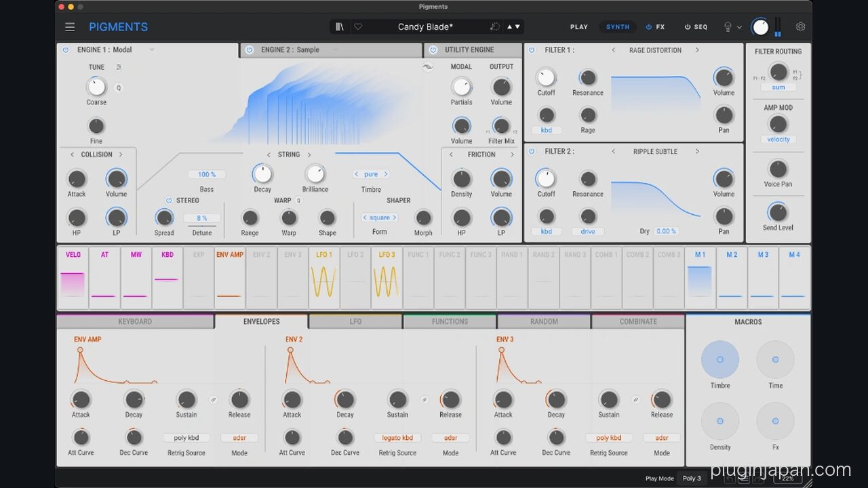This screenshot has height=488, width=868.
Task: Toggle Utility Engine power button
Action: [433, 50]
